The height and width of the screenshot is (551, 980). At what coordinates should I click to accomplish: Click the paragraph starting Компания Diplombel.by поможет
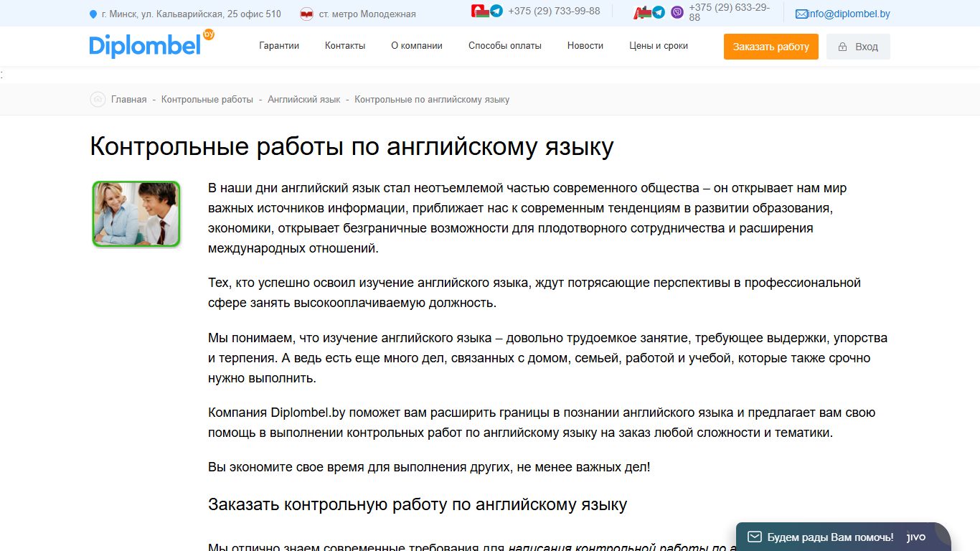click(542, 423)
